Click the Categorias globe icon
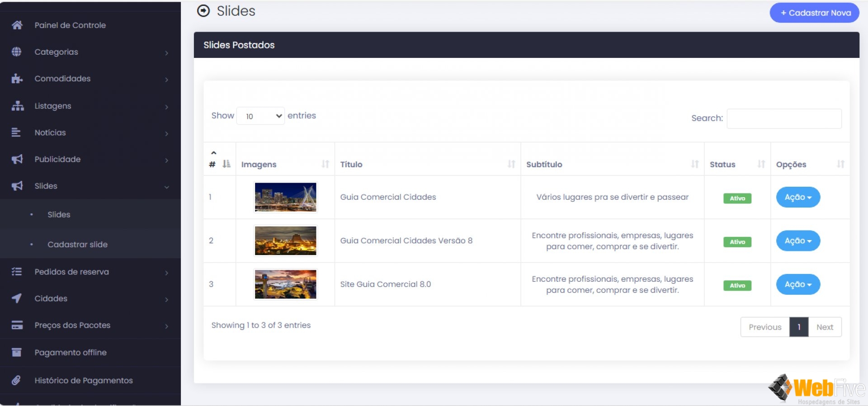This screenshot has height=406, width=868. (17, 52)
